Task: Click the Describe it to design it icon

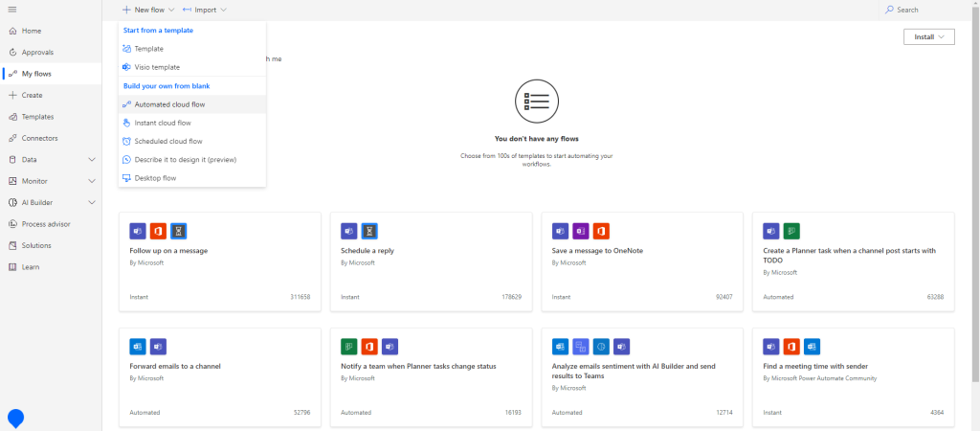Action: (x=127, y=160)
